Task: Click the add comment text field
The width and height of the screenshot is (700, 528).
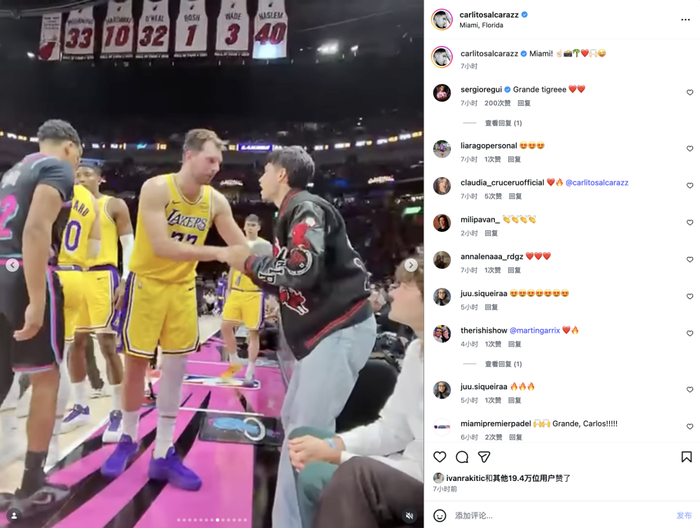Action: [562, 516]
